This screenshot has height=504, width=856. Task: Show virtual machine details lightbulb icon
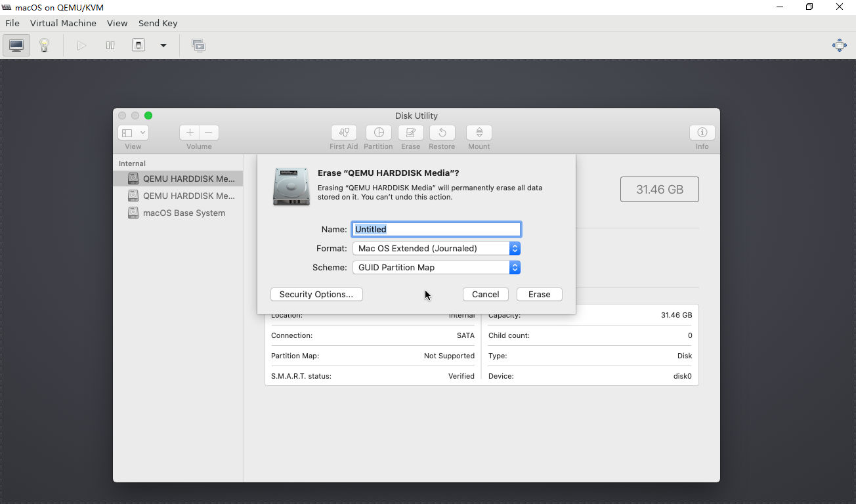click(44, 45)
